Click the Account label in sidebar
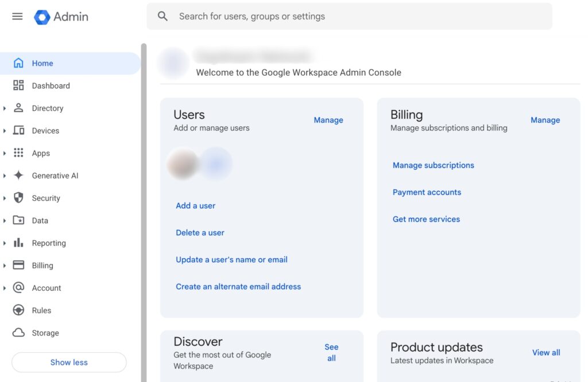 click(x=46, y=288)
